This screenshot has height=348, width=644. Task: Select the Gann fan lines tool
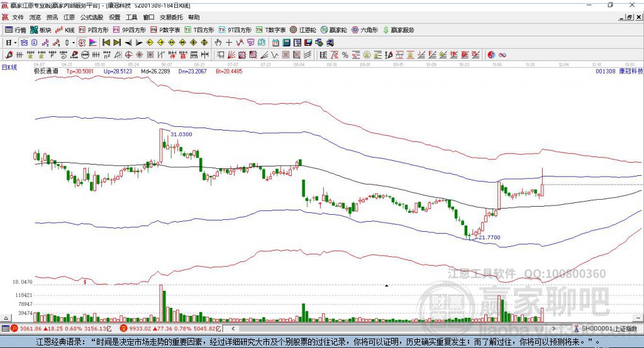coord(231,55)
